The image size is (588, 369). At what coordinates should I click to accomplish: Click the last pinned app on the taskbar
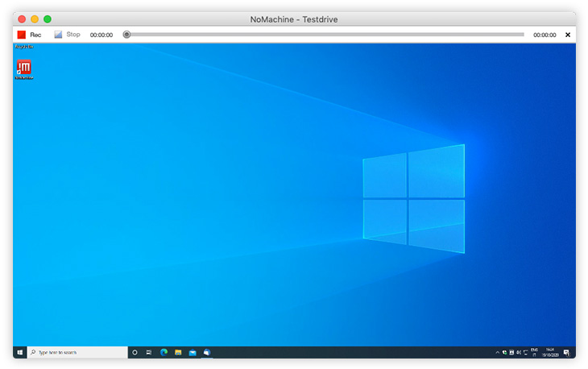tap(207, 352)
